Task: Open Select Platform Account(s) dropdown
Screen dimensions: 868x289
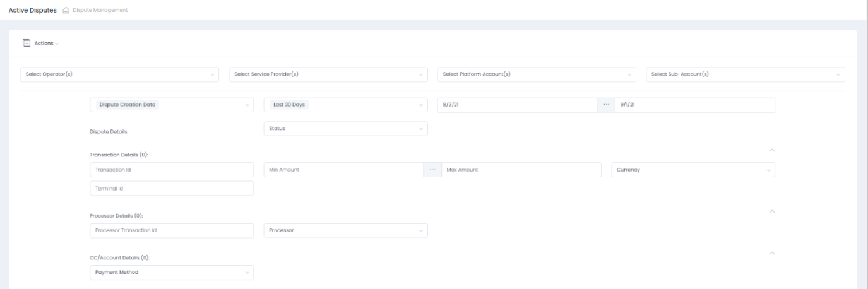Action: tap(536, 74)
